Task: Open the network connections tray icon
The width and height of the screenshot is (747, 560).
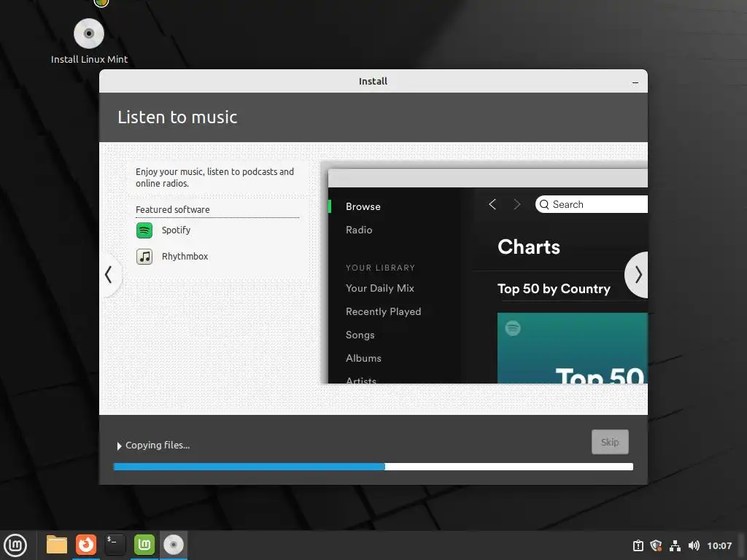Action: click(675, 545)
